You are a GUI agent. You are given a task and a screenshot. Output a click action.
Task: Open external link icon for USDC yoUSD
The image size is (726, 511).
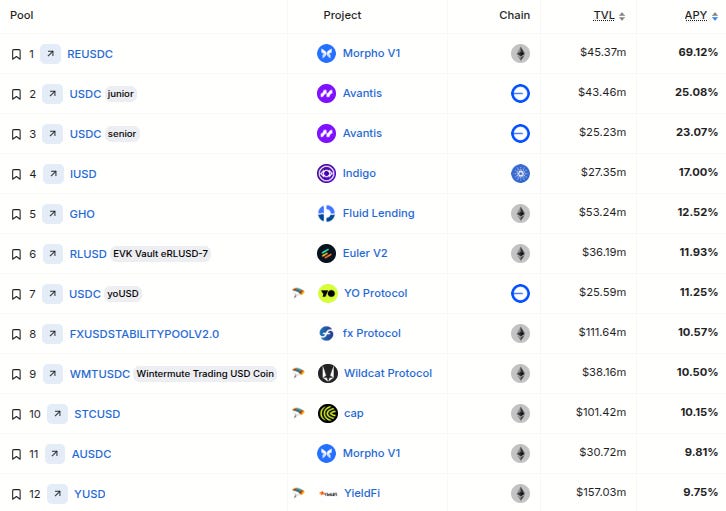tap(52, 294)
